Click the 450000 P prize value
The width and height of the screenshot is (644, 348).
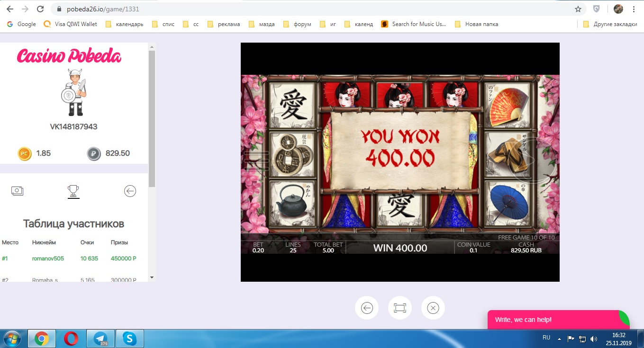124,259
